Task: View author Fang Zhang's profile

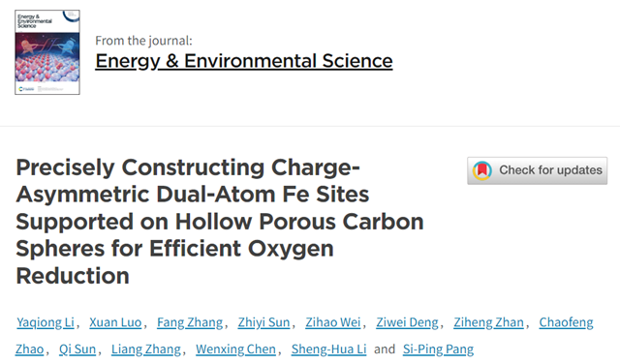Action: pyautogui.click(x=190, y=322)
